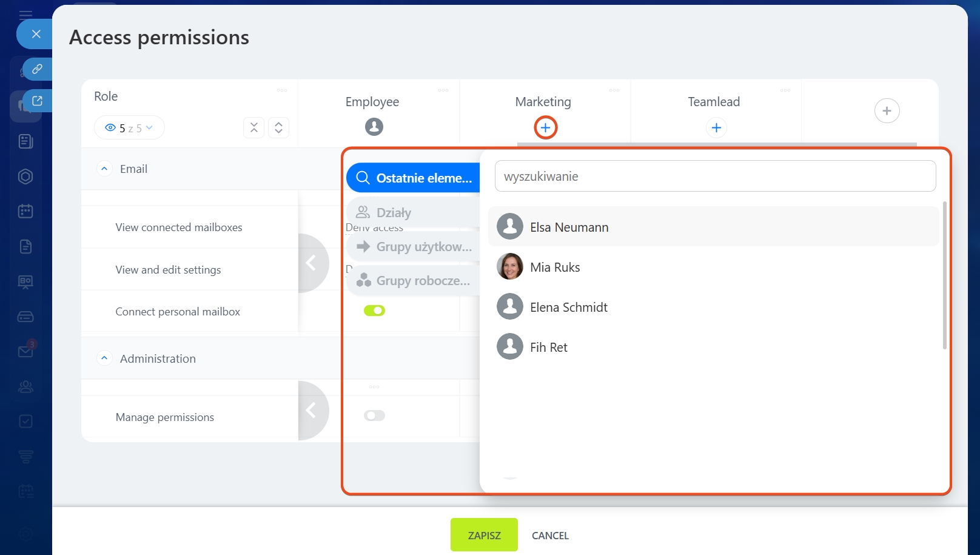Viewport: 980px width, 555px height.
Task: Toggle Manage permissions for Employee
Action: [x=374, y=415]
